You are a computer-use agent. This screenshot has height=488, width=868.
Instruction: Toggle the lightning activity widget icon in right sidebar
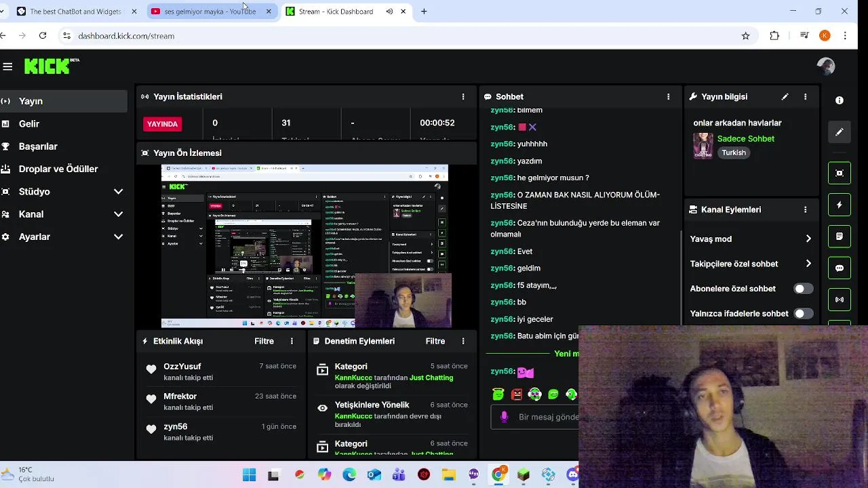840,205
